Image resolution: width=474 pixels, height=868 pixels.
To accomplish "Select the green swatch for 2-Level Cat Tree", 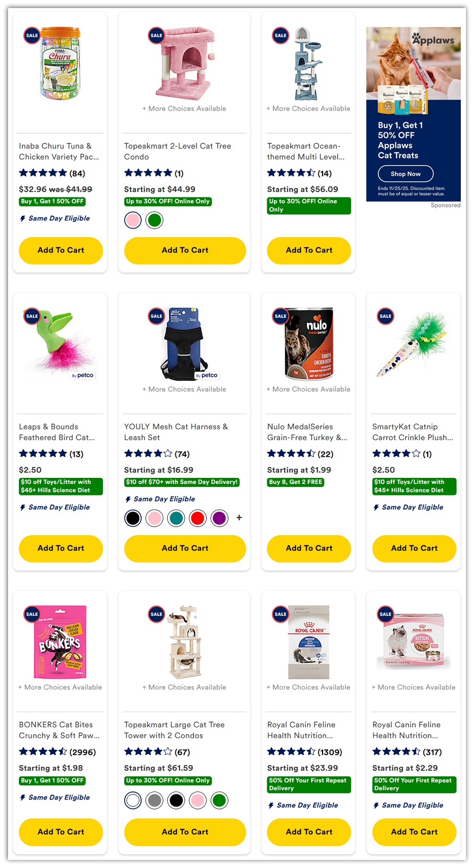I will pos(154,220).
